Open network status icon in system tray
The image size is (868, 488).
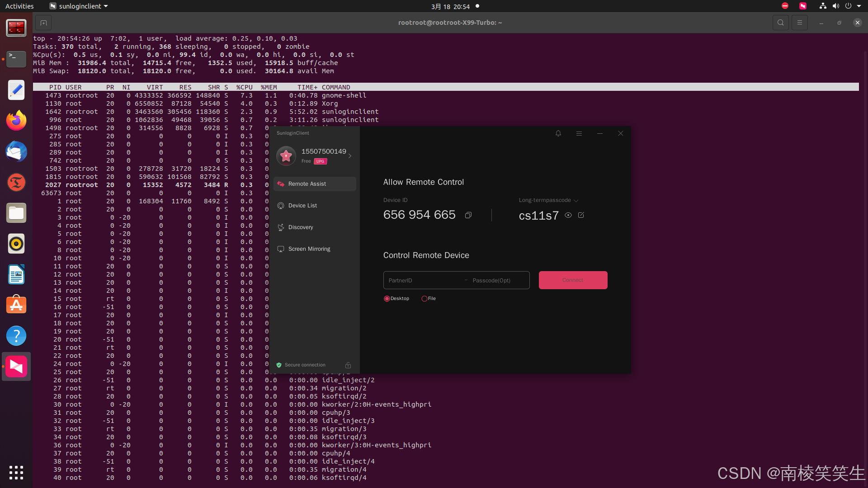click(823, 6)
